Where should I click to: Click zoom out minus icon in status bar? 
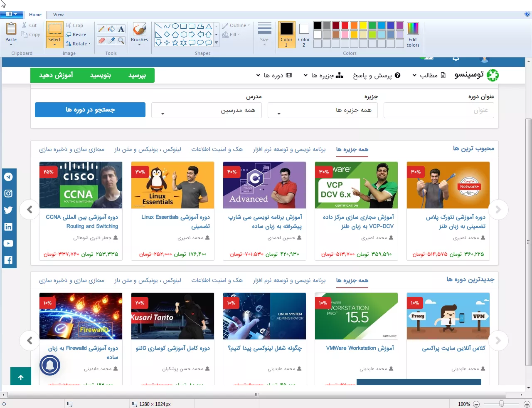[476, 404]
